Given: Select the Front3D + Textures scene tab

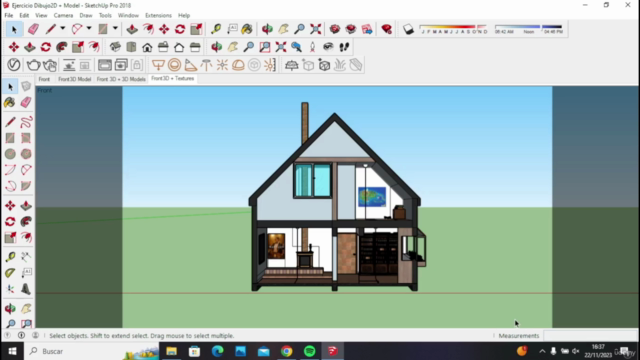Looking at the screenshot, I should tap(173, 78).
